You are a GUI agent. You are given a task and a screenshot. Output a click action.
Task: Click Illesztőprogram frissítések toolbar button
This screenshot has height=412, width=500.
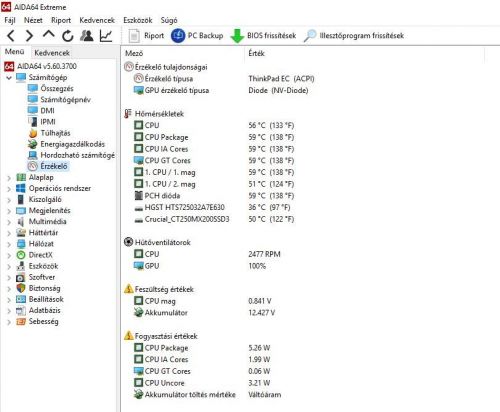click(354, 36)
